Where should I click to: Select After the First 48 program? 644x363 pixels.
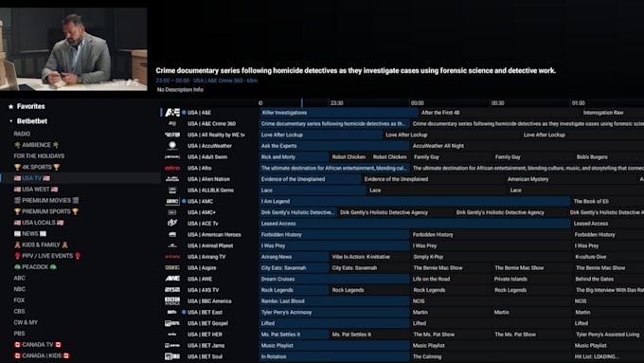pyautogui.click(x=498, y=112)
